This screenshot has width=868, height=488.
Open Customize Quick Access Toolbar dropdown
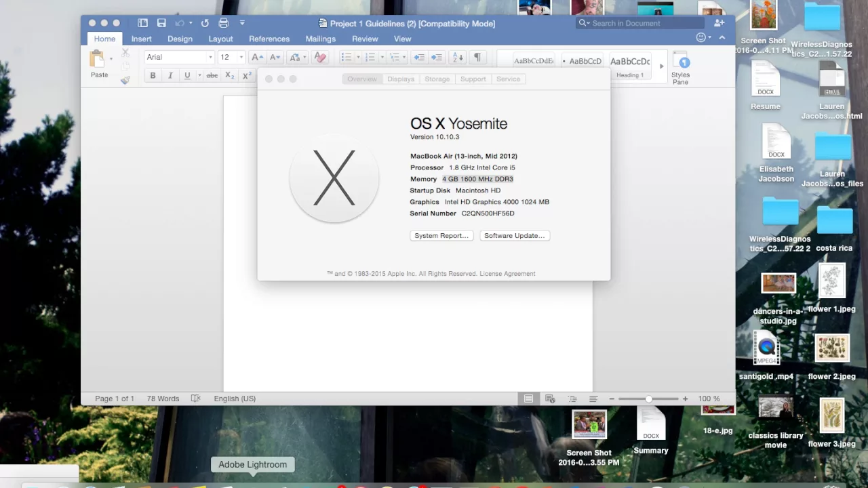242,23
